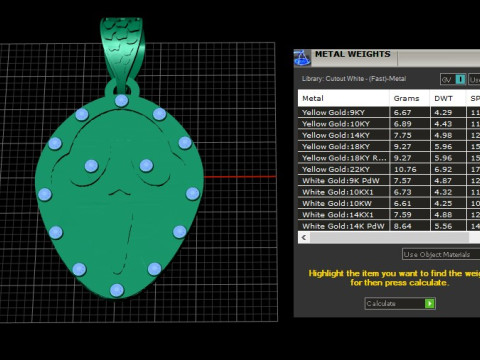
Task: Click the 10.76 grams cell
Action: (410, 169)
